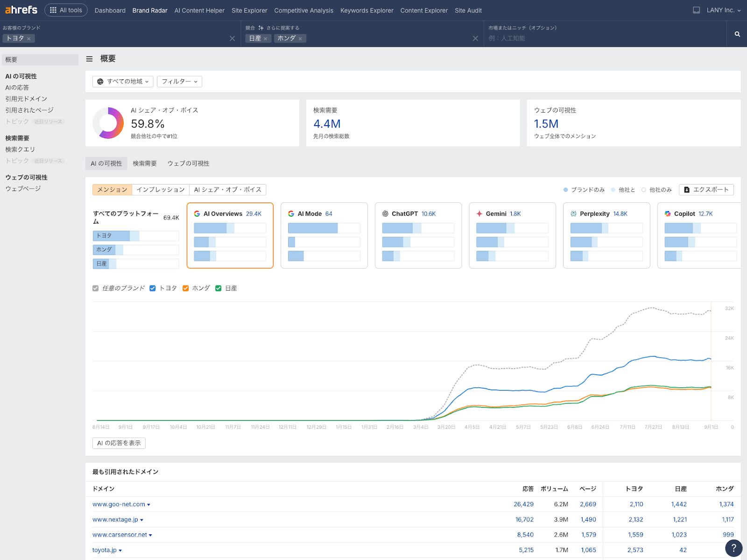This screenshot has width=747, height=560.
Task: Open the help question mark button
Action: point(733,548)
